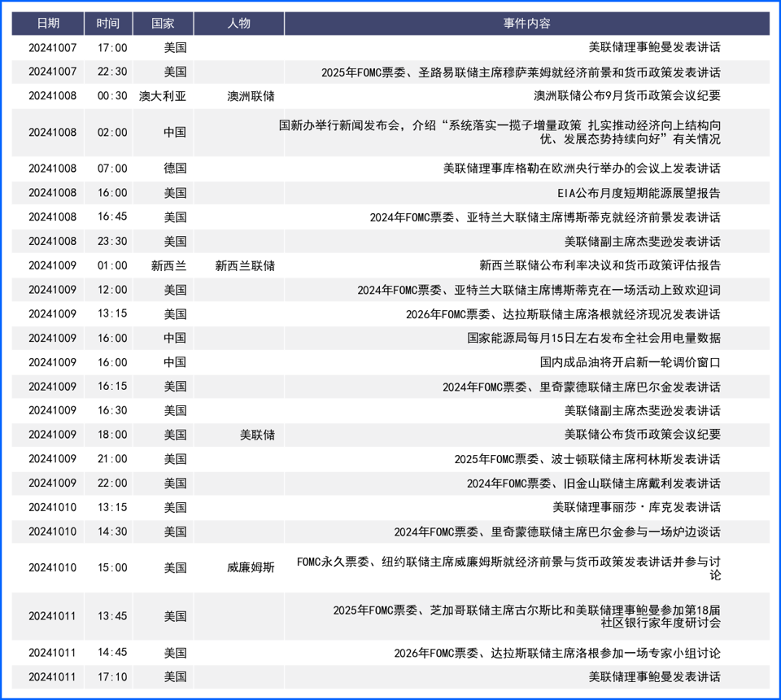This screenshot has height=700, width=781.
Task: Click date 20241009 in the 18:00 row
Action: pyautogui.click(x=52, y=435)
